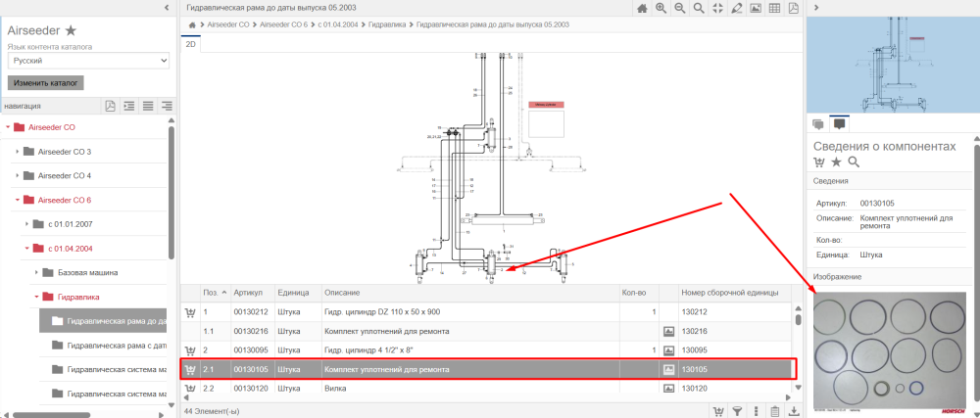This screenshot has height=418, width=980.
Task: Add position 1 cylinder to cart
Action: 190,311
